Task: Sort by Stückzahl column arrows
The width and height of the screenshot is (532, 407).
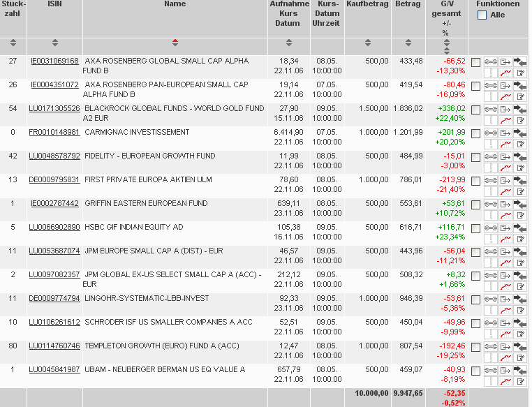Action: coord(13,43)
